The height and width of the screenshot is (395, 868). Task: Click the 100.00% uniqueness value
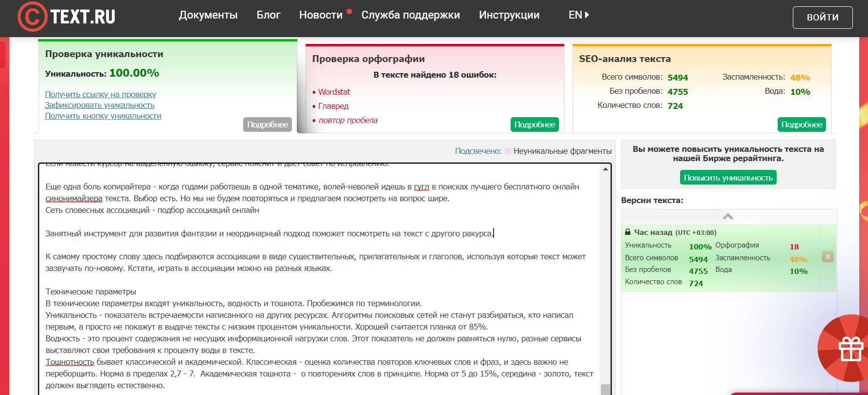point(134,73)
